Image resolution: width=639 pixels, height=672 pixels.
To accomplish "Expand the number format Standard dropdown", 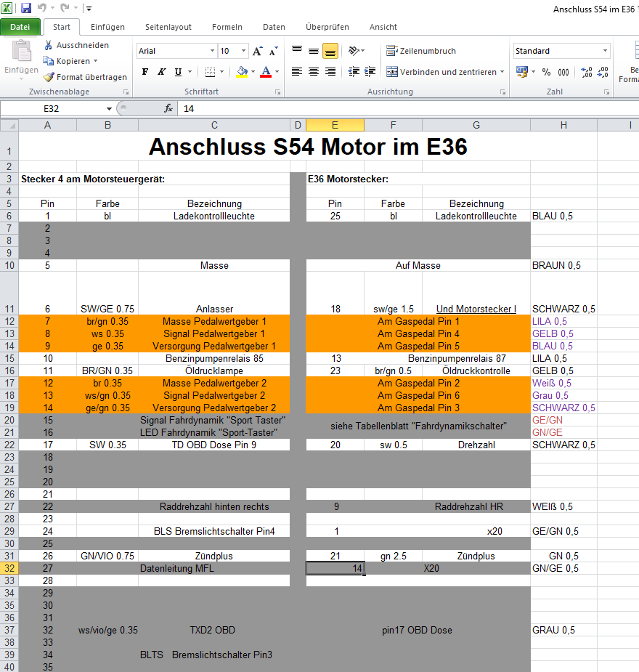I will pyautogui.click(x=605, y=52).
